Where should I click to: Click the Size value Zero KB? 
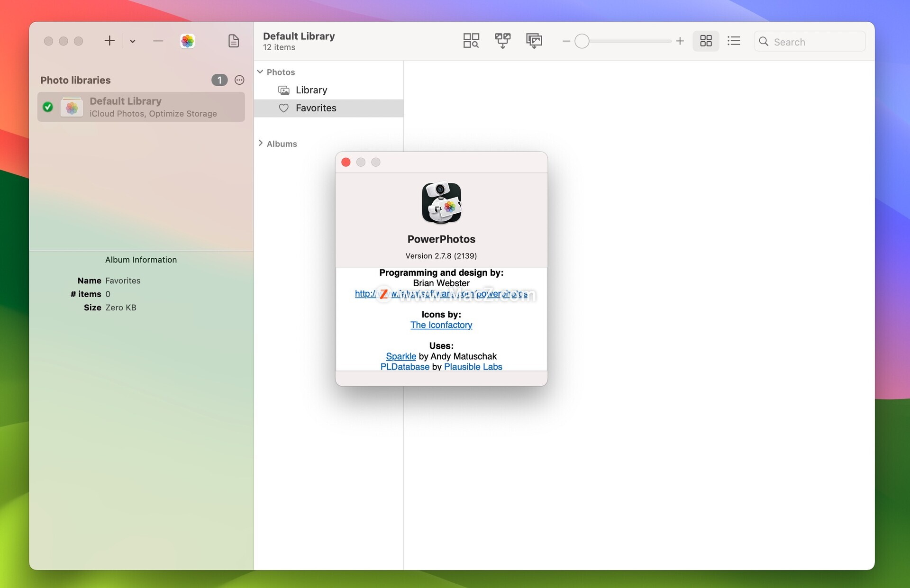pos(121,308)
